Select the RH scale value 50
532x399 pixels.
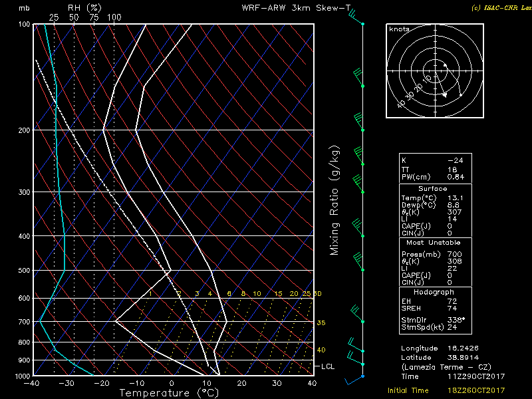coord(74,17)
